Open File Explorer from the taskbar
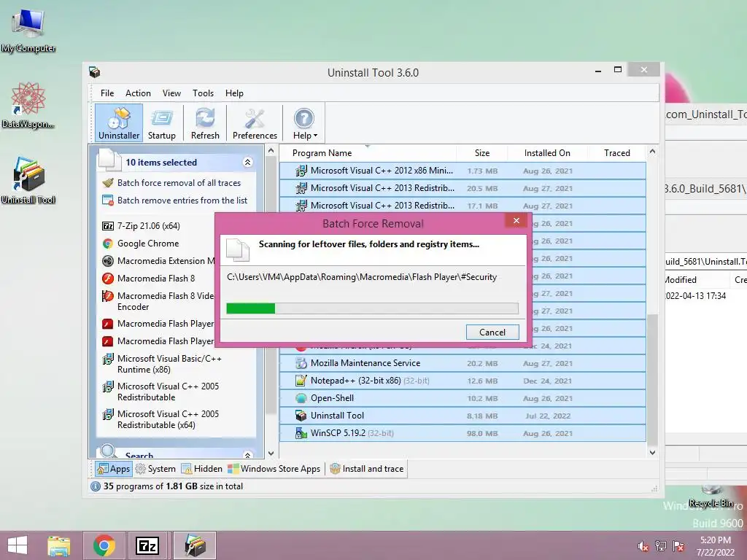Screen dimensions: 747x560 point(58,545)
